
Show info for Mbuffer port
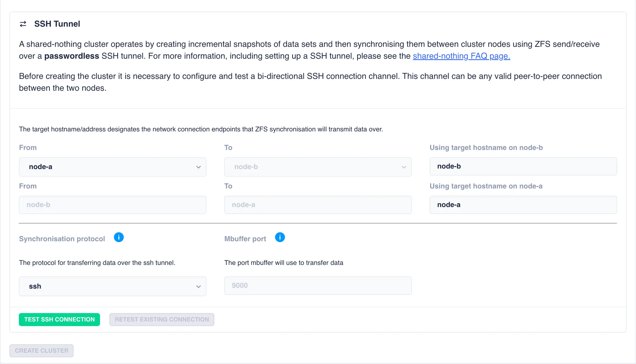click(280, 237)
